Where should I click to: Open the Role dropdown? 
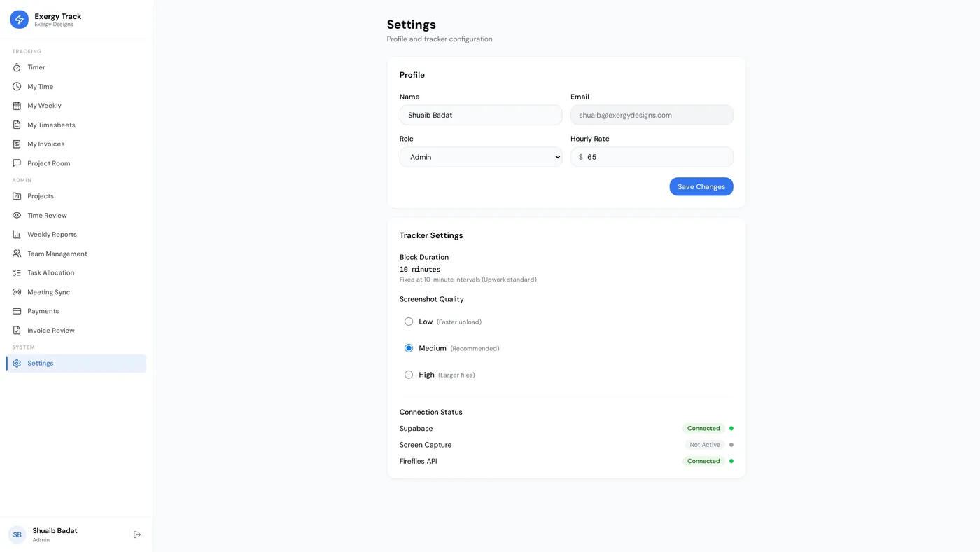click(x=481, y=157)
